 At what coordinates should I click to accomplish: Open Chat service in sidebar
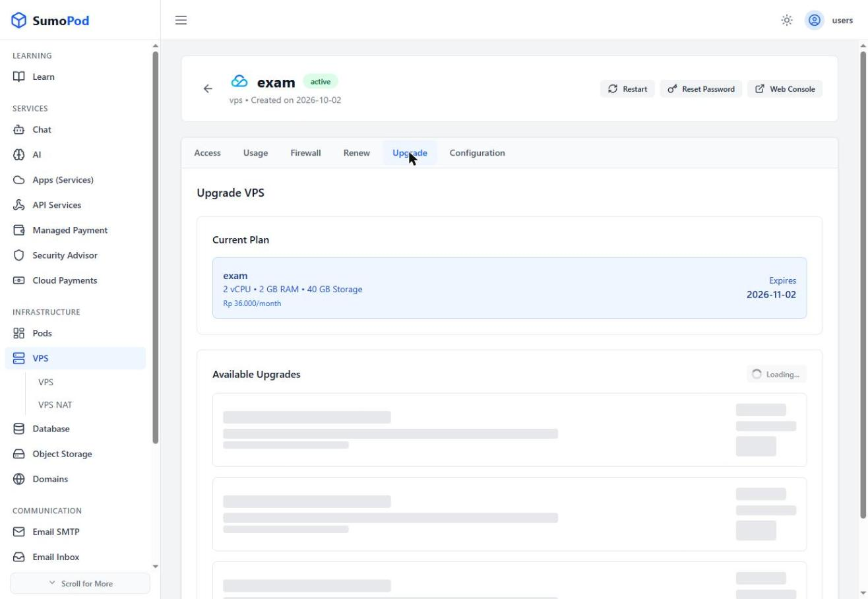(x=75, y=130)
